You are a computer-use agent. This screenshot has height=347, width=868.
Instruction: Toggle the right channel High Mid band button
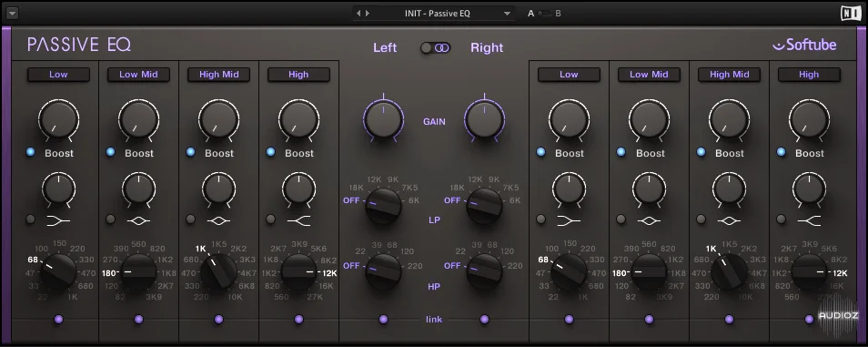coord(729,75)
